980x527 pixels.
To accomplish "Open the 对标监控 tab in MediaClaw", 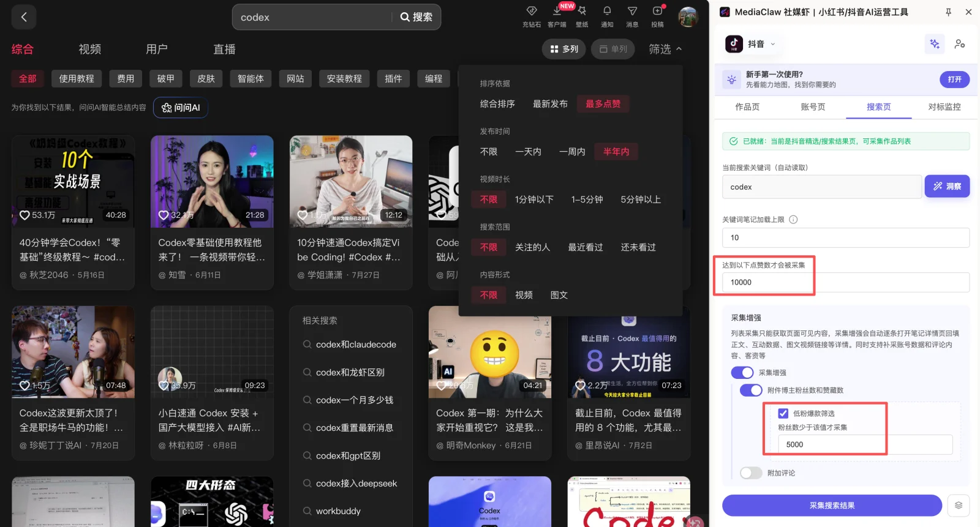I will point(944,107).
